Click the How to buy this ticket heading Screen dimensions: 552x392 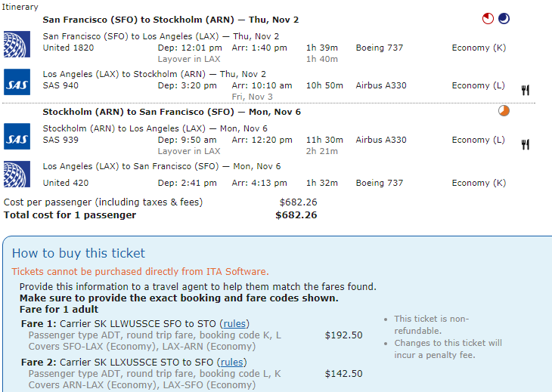(79, 253)
